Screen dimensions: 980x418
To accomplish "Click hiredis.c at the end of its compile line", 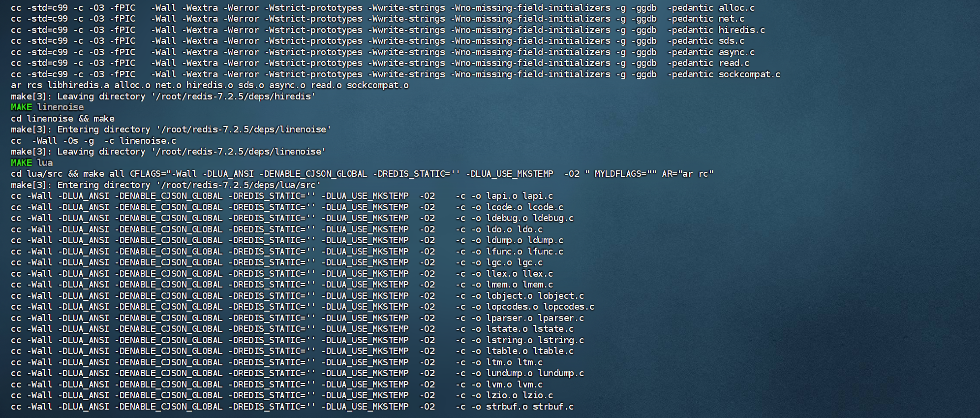I will pos(741,30).
